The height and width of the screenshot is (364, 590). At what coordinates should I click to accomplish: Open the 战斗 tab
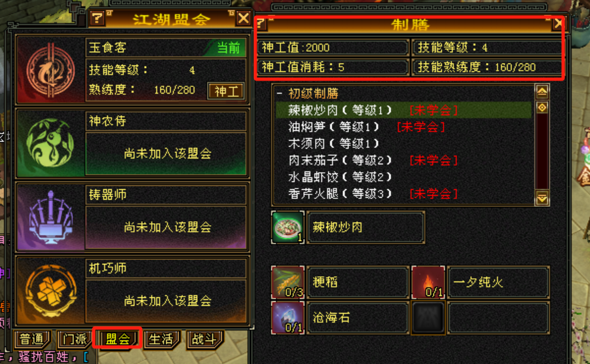(x=205, y=339)
